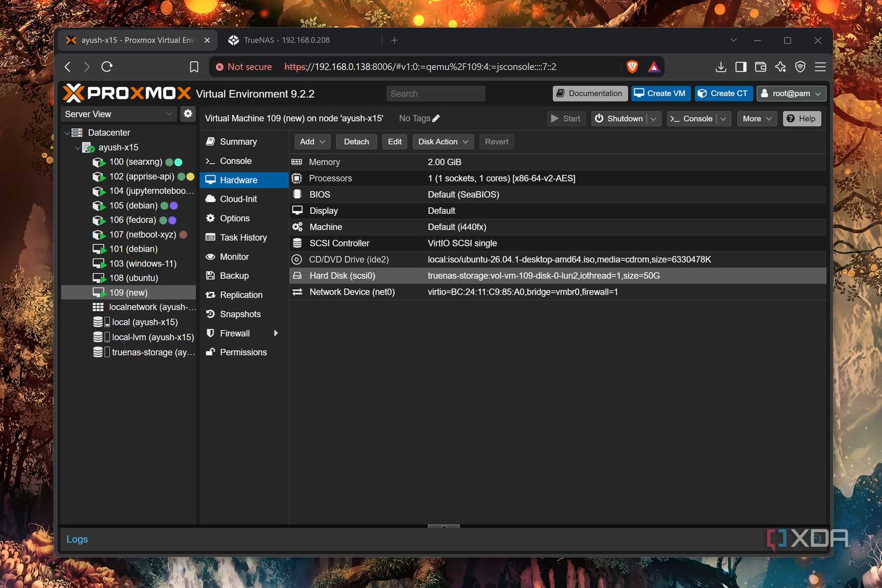Toggle the browser sidebar panel icon

[x=741, y=67]
